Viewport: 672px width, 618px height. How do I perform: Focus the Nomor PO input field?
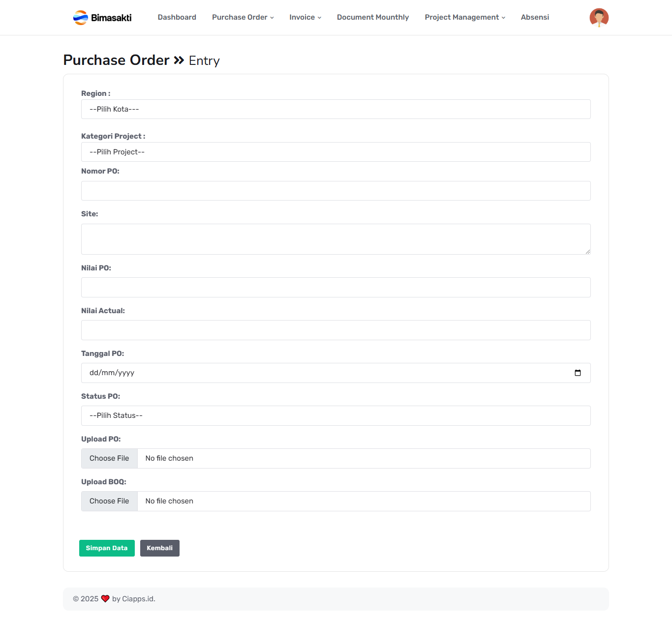tap(336, 191)
